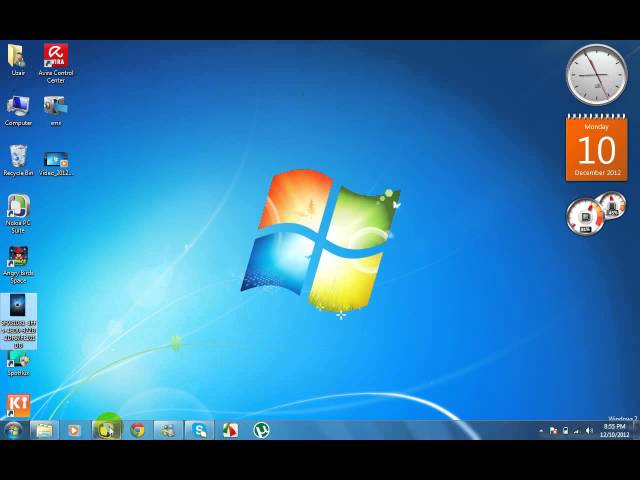This screenshot has width=640, height=480.
Task: Show hidden system tray icons
Action: pos(541,431)
